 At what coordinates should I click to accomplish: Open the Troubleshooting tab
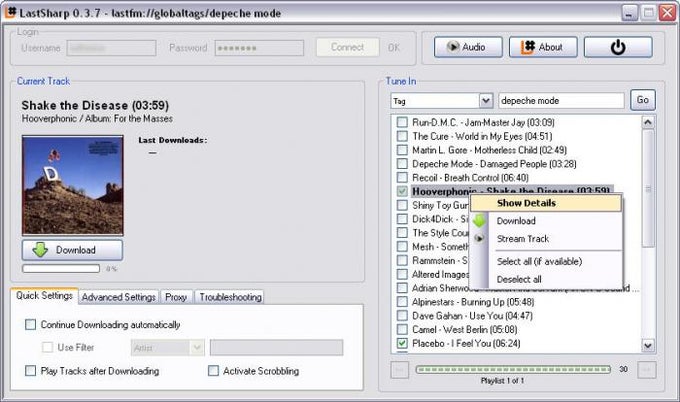pos(230,297)
